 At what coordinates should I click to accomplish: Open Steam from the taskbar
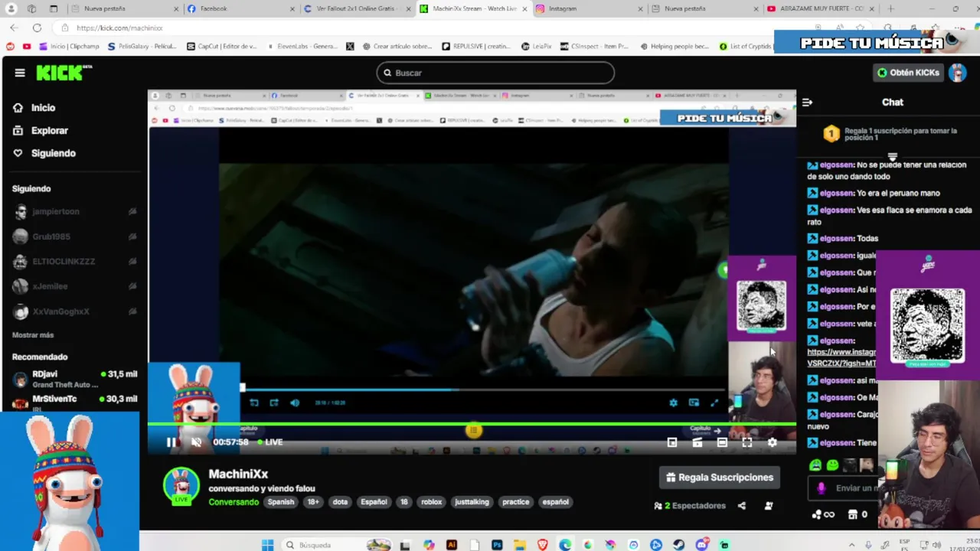click(679, 545)
